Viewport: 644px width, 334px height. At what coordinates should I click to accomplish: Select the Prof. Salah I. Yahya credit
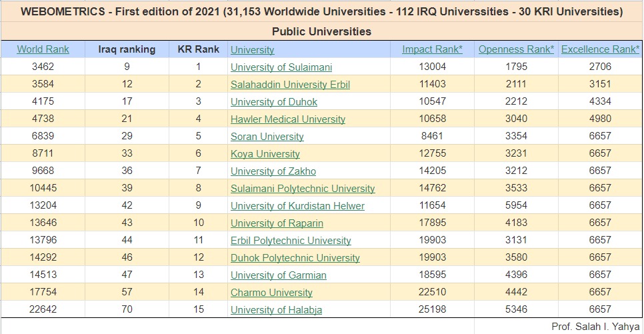[595, 327]
